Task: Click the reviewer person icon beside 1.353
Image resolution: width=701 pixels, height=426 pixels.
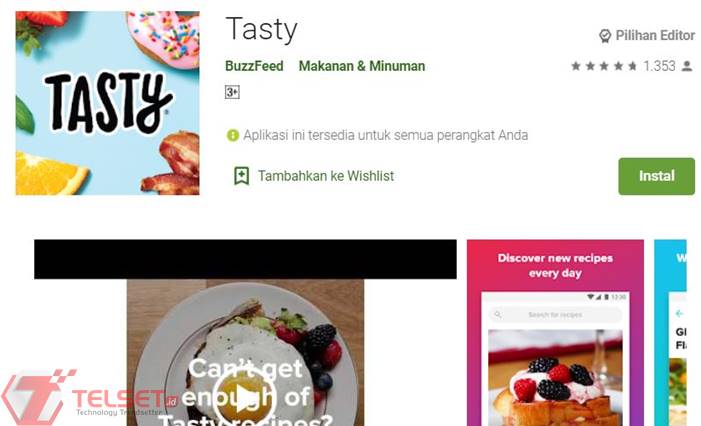Action: point(687,66)
